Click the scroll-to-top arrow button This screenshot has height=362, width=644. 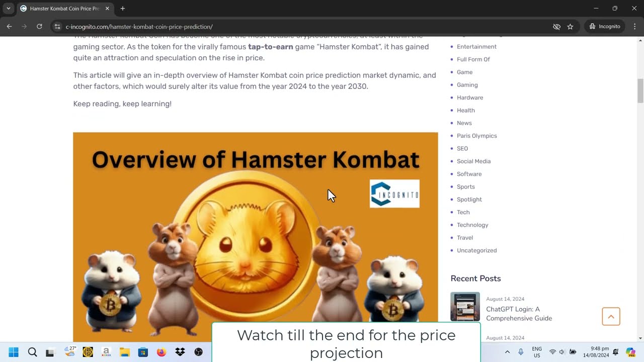(611, 317)
